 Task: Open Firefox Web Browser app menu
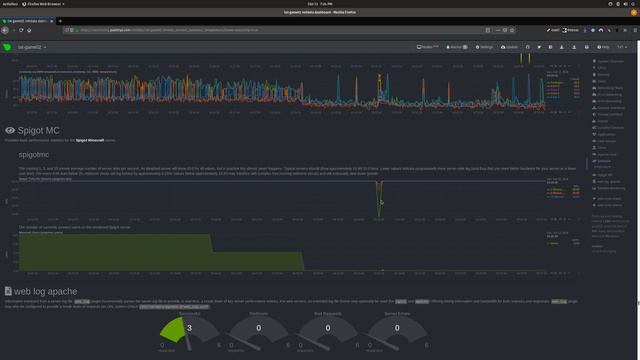[x=43, y=4]
